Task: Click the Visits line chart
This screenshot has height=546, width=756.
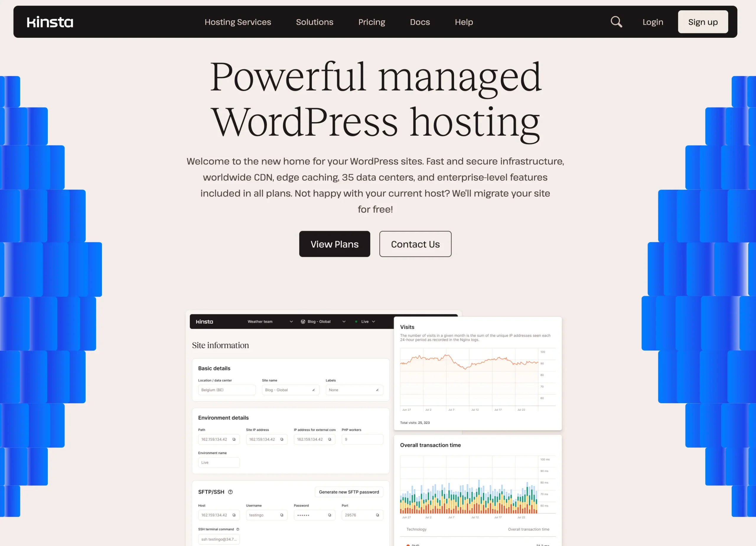Action: tap(478, 380)
